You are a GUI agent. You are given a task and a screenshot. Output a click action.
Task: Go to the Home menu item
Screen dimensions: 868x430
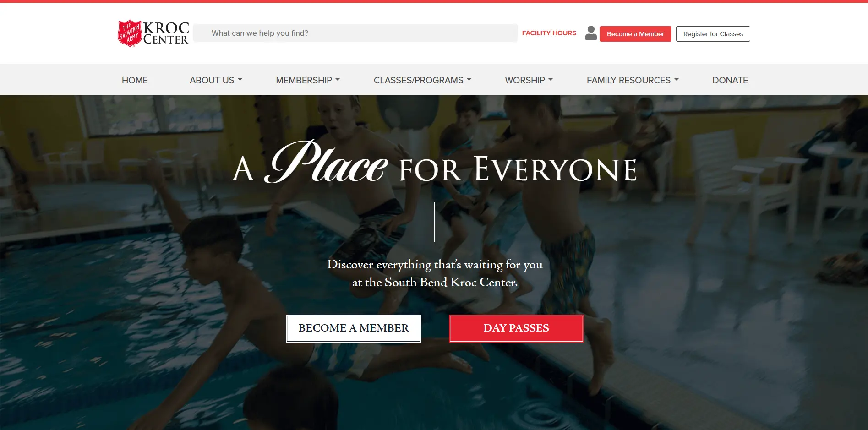point(135,80)
